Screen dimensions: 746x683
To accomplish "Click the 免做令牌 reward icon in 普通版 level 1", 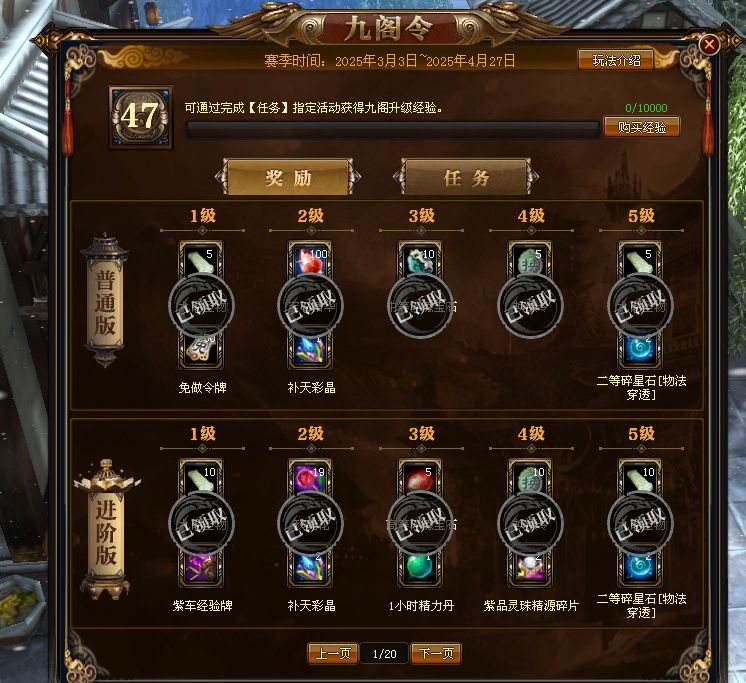I will pyautogui.click(x=201, y=350).
